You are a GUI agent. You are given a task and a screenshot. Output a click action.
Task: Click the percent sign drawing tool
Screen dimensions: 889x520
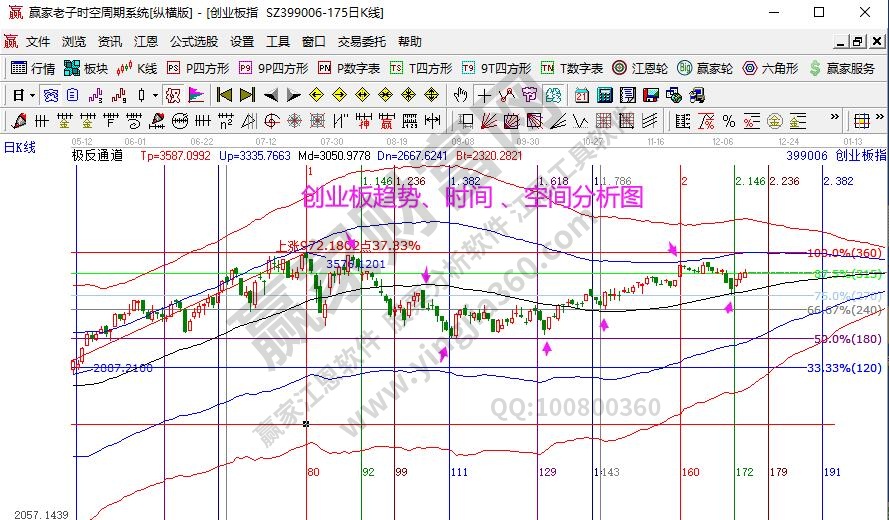pos(728,121)
